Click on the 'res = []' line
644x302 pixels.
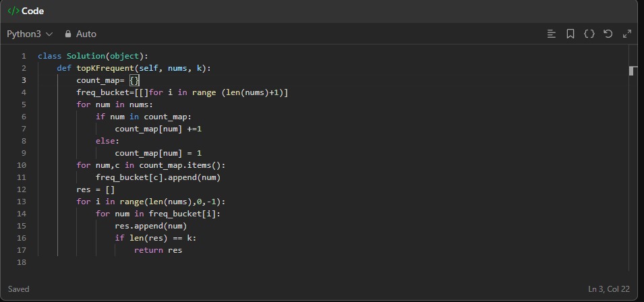click(95, 189)
